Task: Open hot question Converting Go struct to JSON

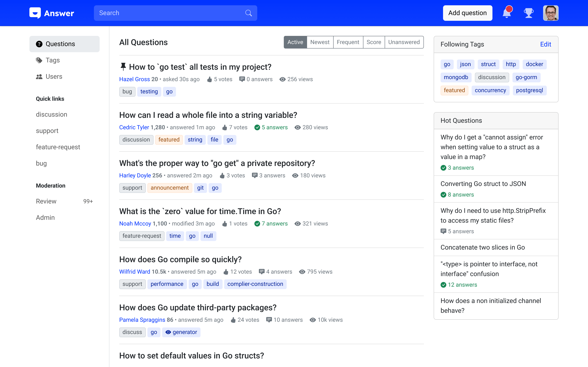Action: [483, 184]
